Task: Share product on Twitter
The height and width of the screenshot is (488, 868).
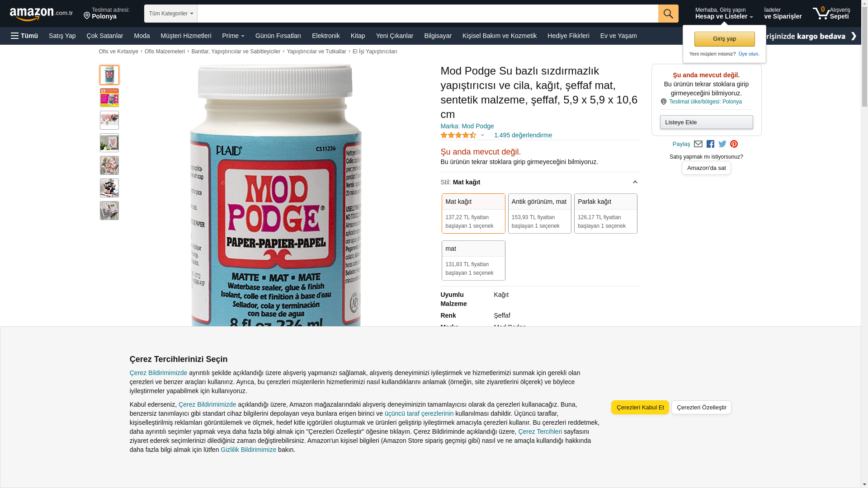Action: click(x=722, y=144)
